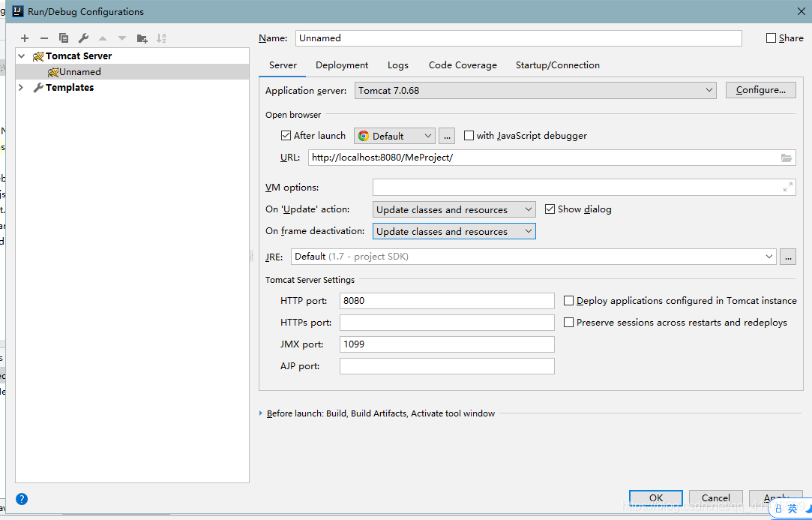This screenshot has height=520, width=812.
Task: Open JRE browse ellipsis button
Action: (x=788, y=257)
